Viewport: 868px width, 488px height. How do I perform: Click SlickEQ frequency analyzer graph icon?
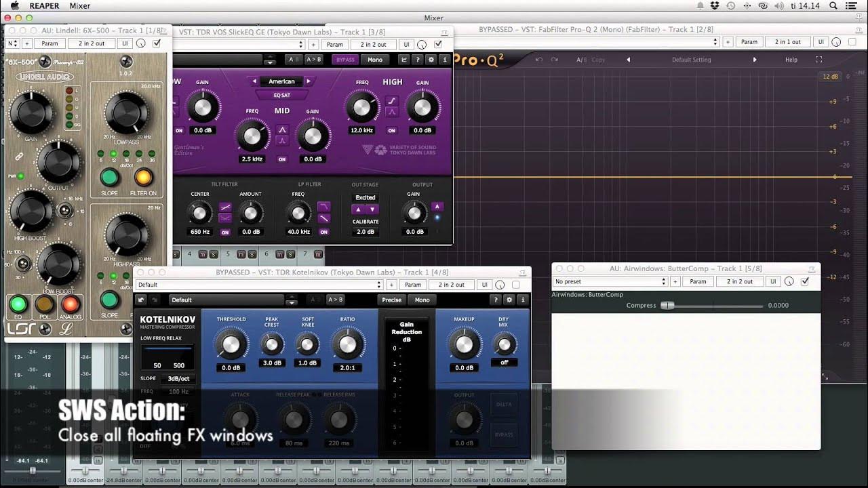coord(404,60)
